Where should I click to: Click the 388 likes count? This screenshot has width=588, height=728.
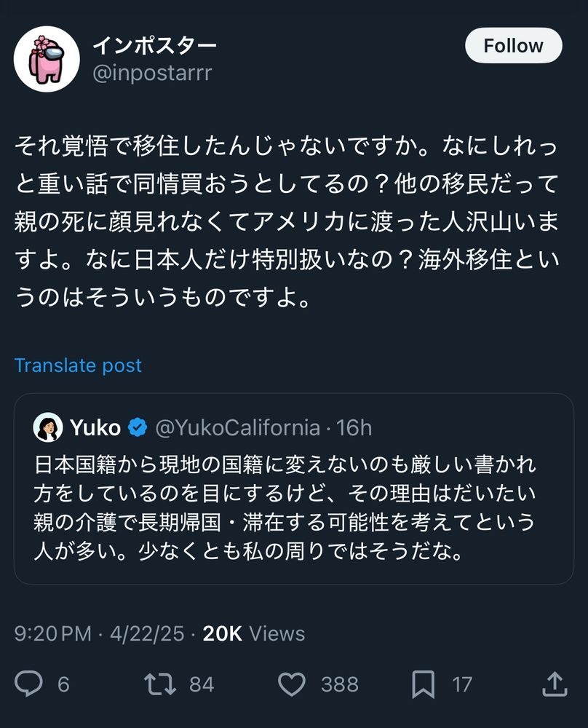[339, 684]
